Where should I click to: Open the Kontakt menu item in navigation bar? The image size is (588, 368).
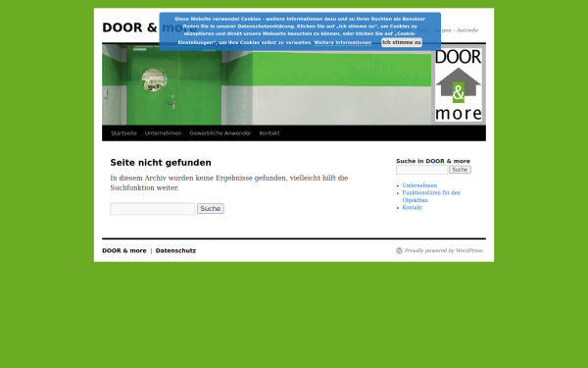click(269, 133)
